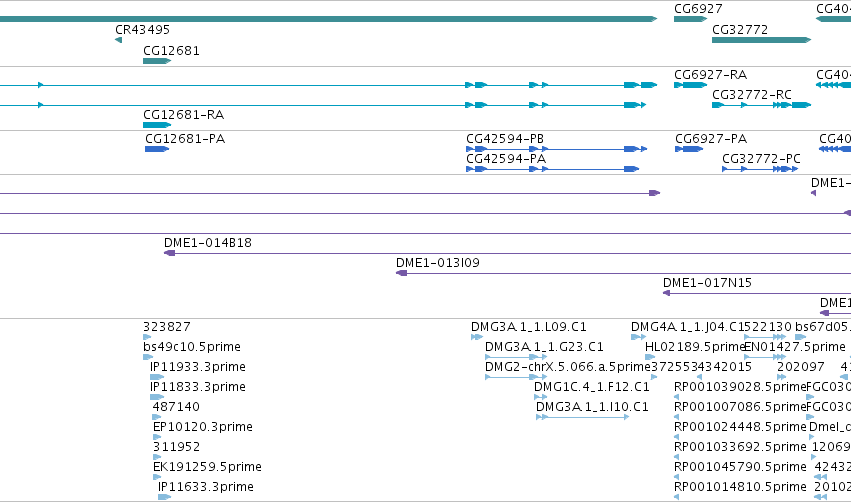
Task: Click the CG6927-PA blue CDS glyph
Action: tap(689, 149)
